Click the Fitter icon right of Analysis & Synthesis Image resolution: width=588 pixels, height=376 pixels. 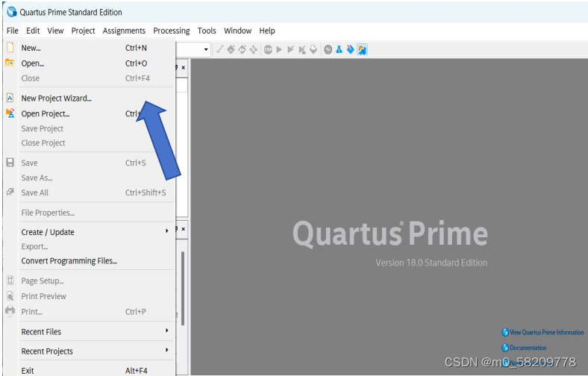313,49
